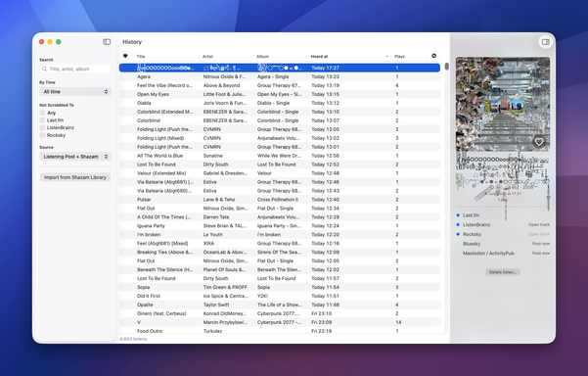Toggle Heard at column sort chevron

(386, 56)
